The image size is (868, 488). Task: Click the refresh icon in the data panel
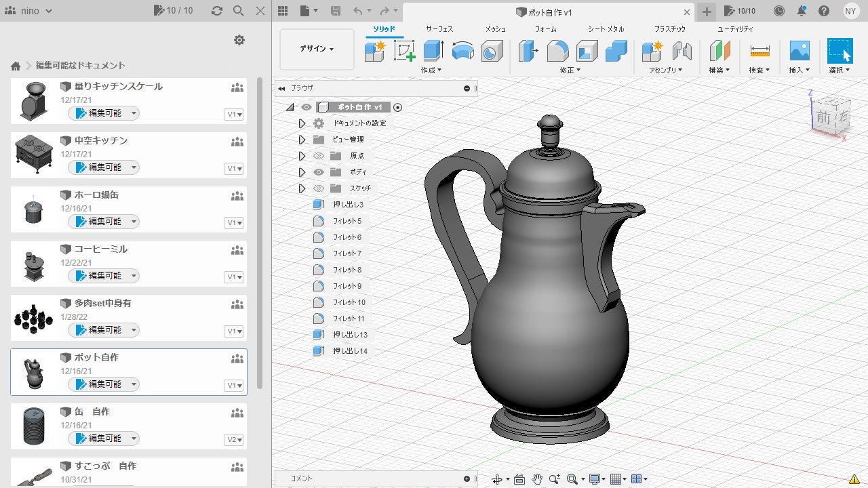pos(217,11)
